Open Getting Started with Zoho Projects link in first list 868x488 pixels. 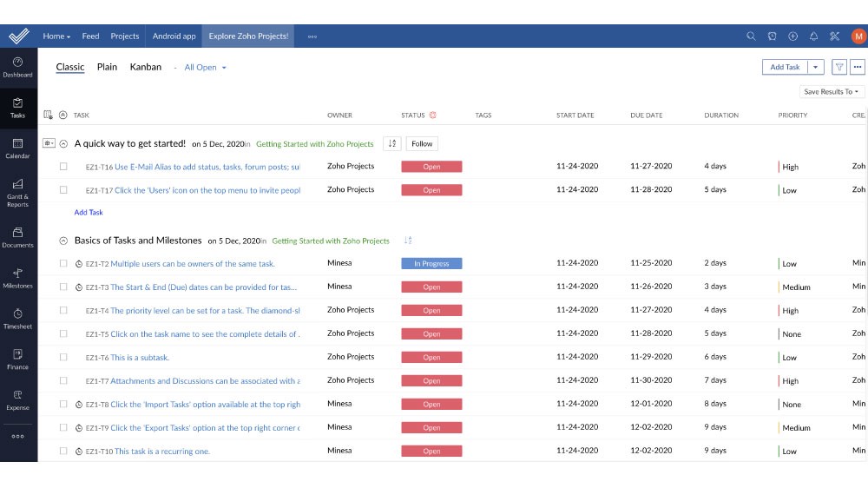pyautogui.click(x=314, y=144)
